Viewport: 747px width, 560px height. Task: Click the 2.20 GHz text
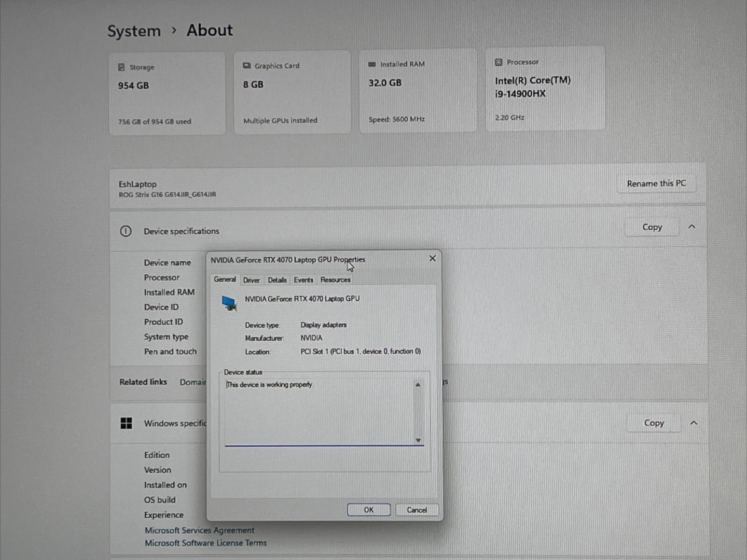pyautogui.click(x=509, y=118)
